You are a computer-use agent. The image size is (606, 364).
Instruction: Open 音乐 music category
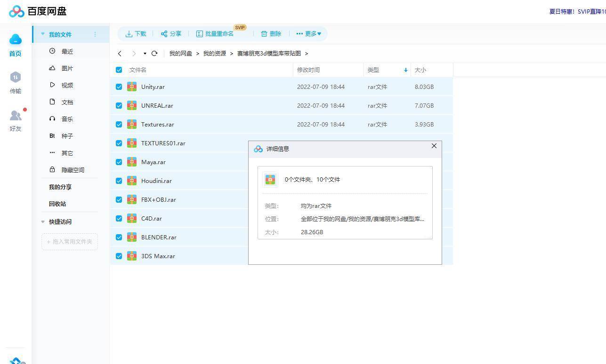(67, 119)
